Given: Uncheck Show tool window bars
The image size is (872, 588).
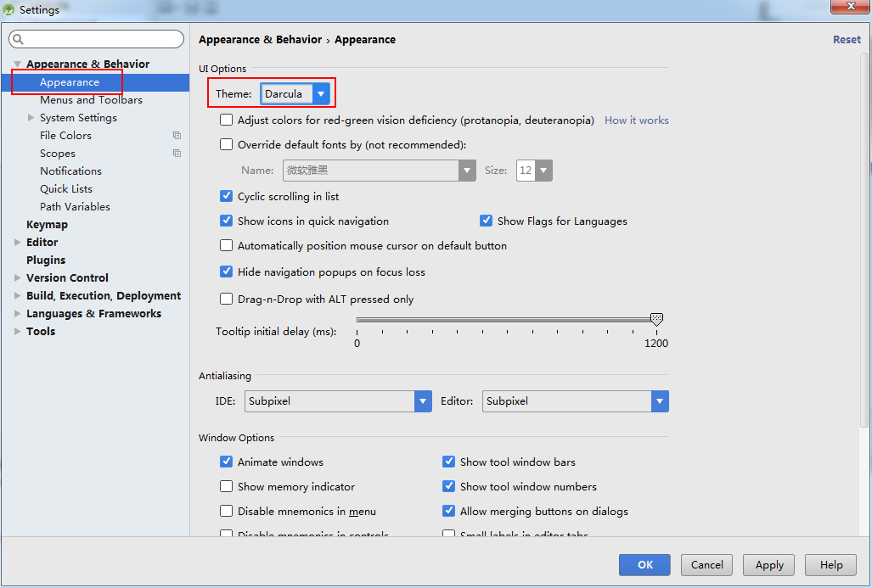Looking at the screenshot, I should coord(449,462).
